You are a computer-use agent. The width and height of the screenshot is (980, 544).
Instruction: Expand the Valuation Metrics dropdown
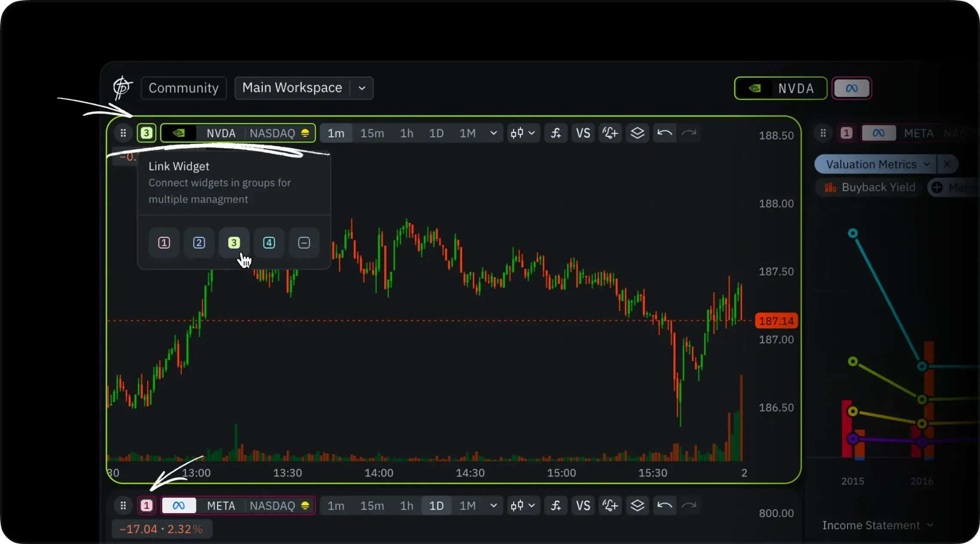926,164
